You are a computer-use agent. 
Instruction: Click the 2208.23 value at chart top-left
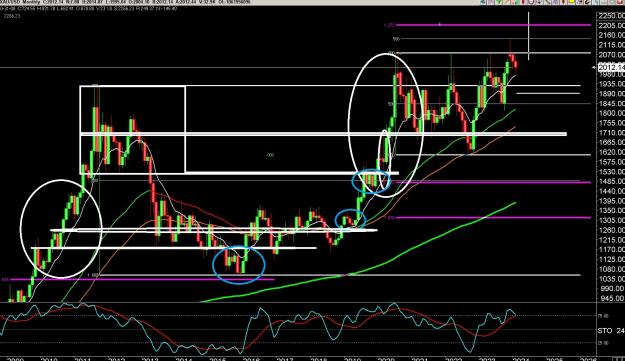tap(12, 16)
